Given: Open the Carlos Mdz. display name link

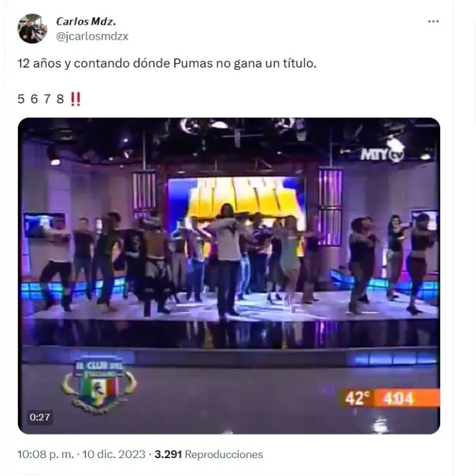Looking at the screenshot, I should (86, 21).
